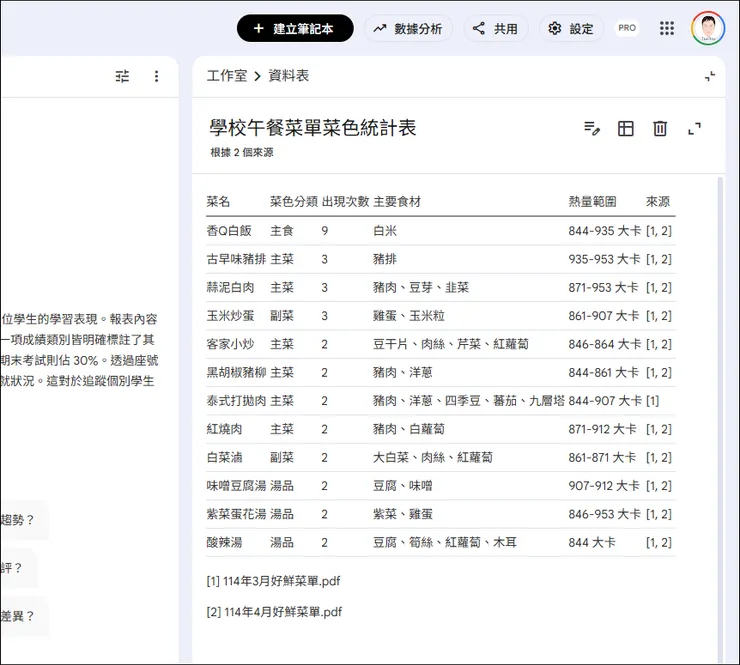Screen dimensions: 740x665
Task: Open the Google apps grid
Action: (666, 28)
